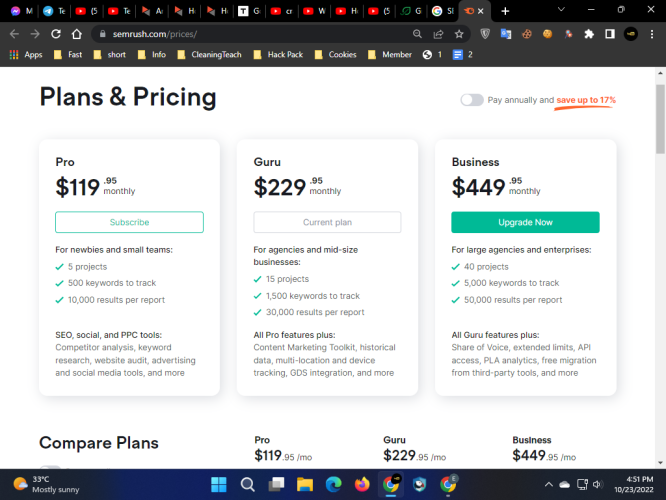Viewport: 666px width, 500px height.
Task: Open the share page icon in address bar
Action: pos(438,34)
